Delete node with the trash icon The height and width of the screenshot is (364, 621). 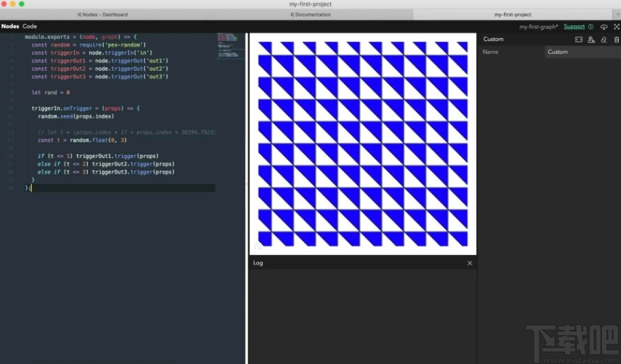[x=617, y=39]
